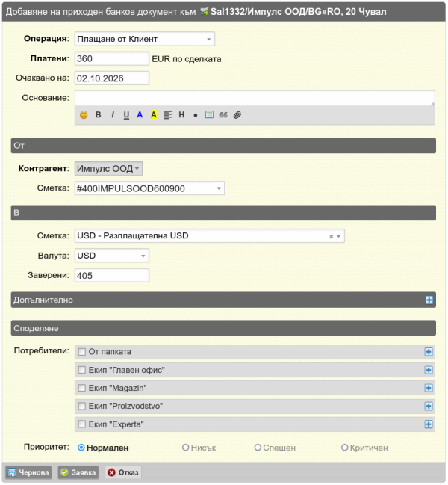This screenshot has width=448, height=485.
Task: Click the От section header
Action: point(223,146)
